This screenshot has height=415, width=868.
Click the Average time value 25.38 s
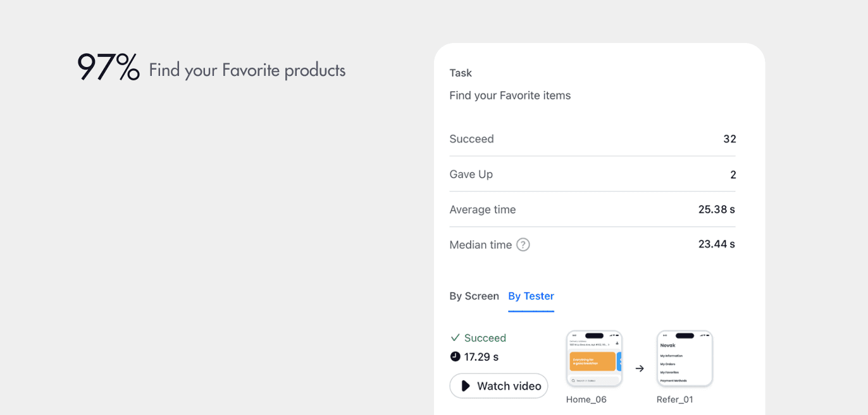tap(717, 209)
